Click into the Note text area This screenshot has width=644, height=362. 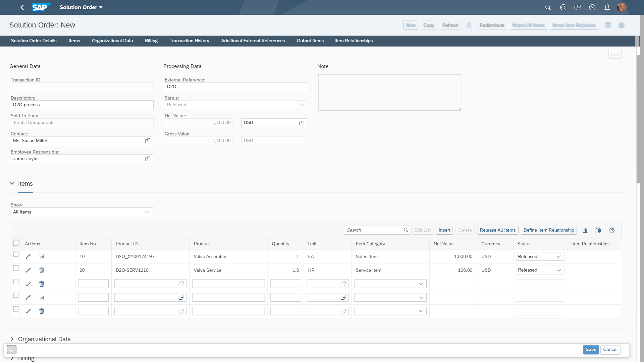coord(390,93)
